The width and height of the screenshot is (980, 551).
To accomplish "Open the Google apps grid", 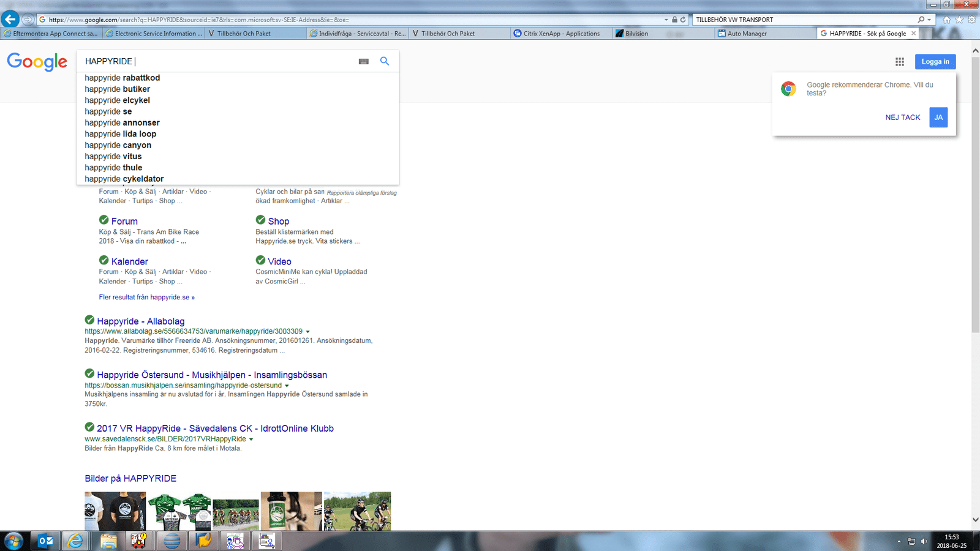I will click(899, 61).
